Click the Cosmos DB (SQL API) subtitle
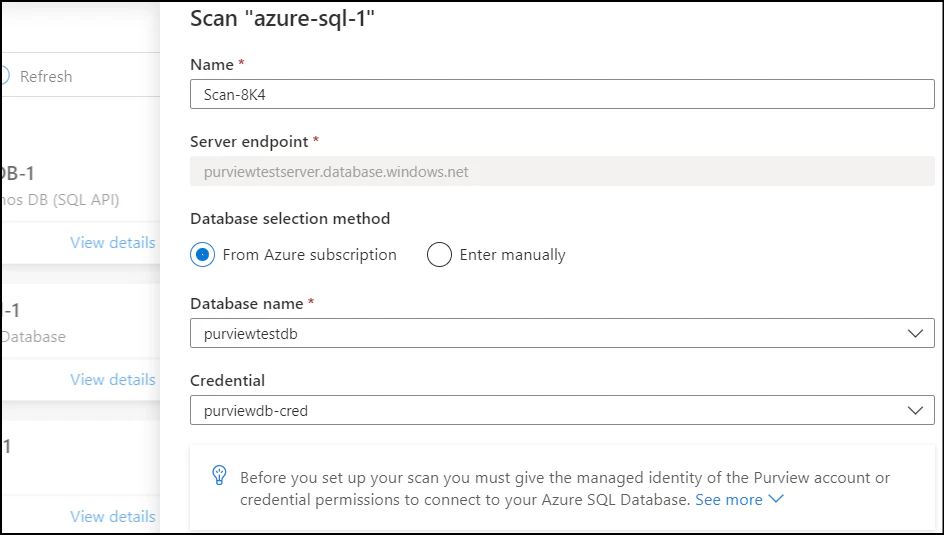 (60, 200)
